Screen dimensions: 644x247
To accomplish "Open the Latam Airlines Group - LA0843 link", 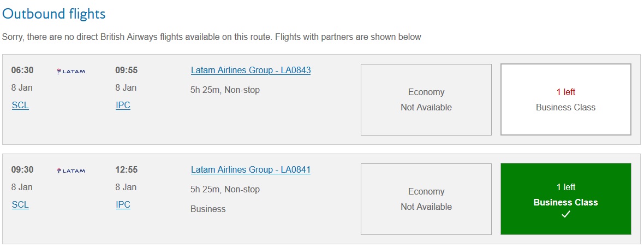I will [251, 70].
